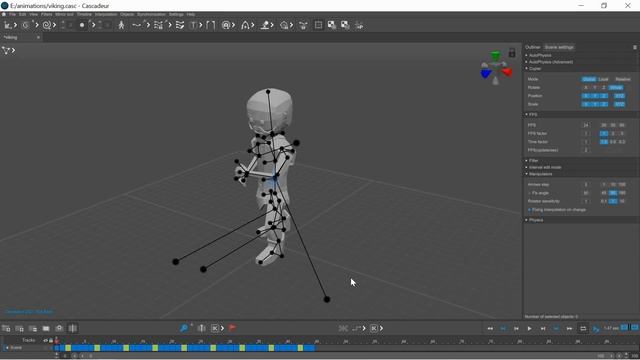This screenshot has height=360, width=640.
Task: Play the animation
Action: 529,329
